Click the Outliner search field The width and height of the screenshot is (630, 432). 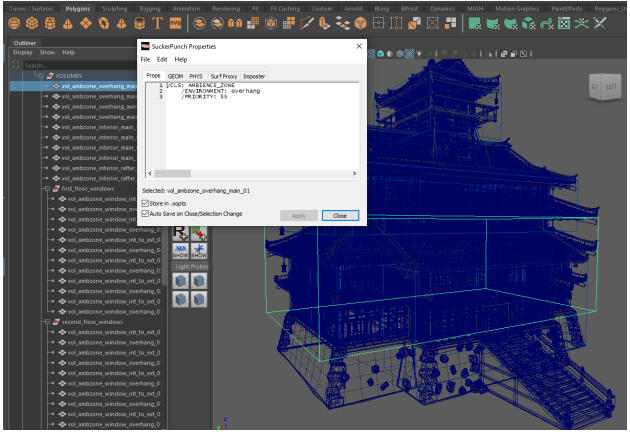click(70, 64)
